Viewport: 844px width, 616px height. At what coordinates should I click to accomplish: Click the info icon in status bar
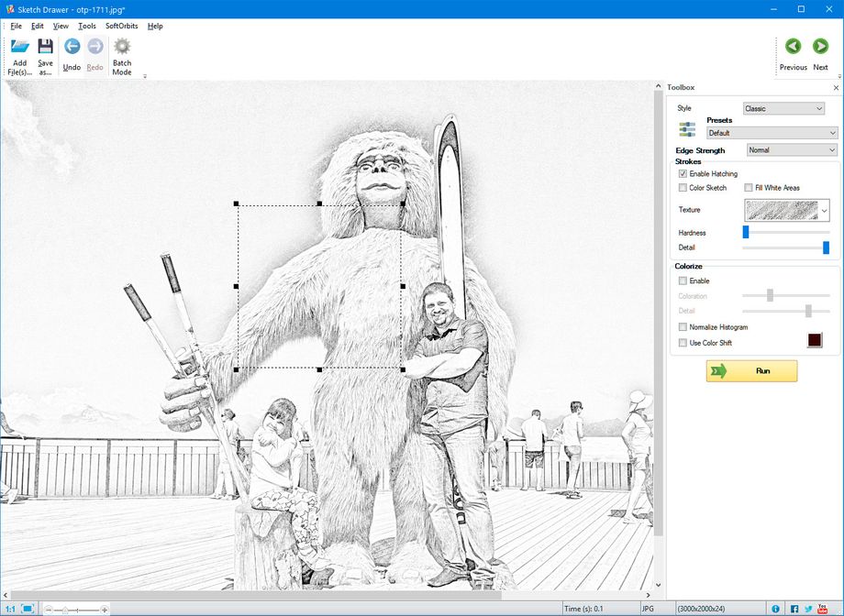click(775, 609)
